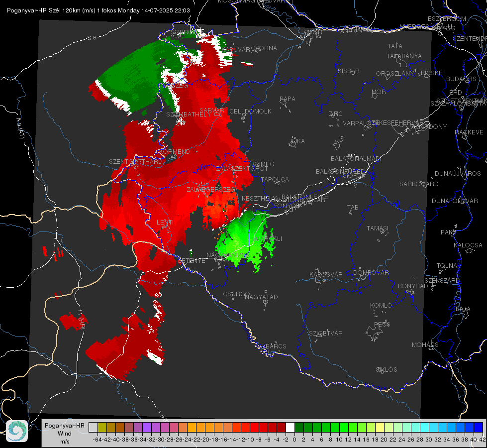This screenshot has width=487, height=448.
Task: Click the LETENYE label
Action: pos(192,261)
